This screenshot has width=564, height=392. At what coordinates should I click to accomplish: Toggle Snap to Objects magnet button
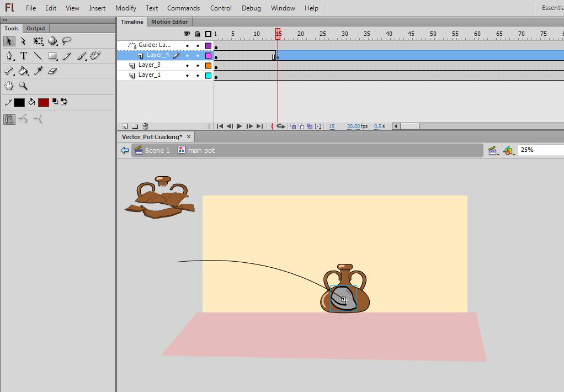[x=9, y=119]
